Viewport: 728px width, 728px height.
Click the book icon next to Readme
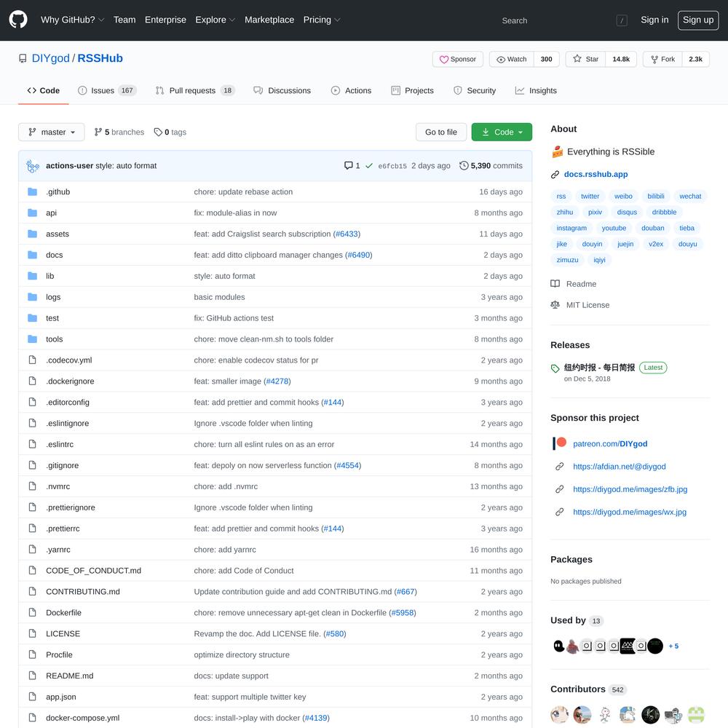[555, 284]
